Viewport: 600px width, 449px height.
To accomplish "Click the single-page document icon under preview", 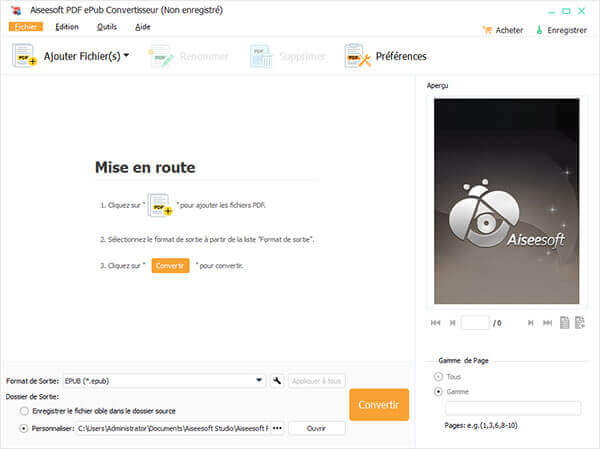I will point(565,323).
